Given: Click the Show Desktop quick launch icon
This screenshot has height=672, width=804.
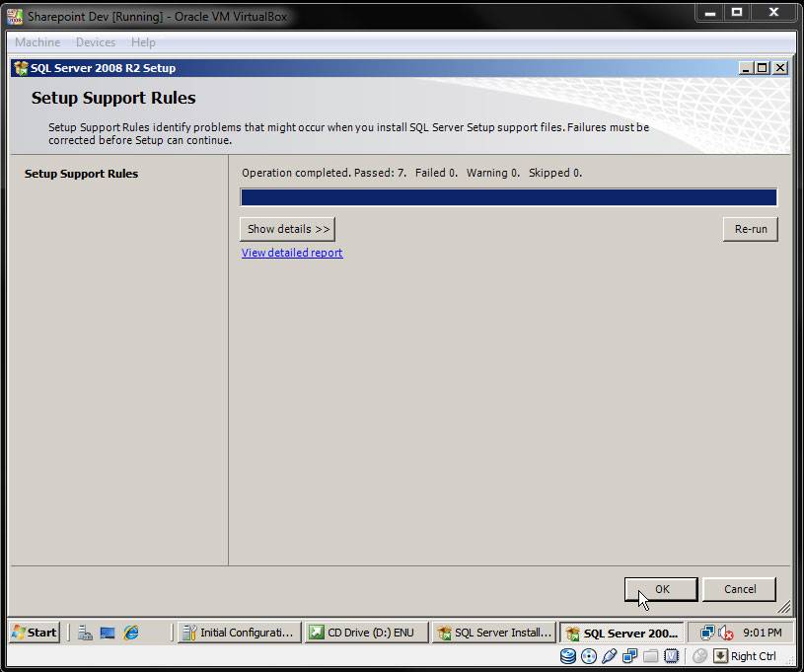Looking at the screenshot, I should [x=108, y=633].
